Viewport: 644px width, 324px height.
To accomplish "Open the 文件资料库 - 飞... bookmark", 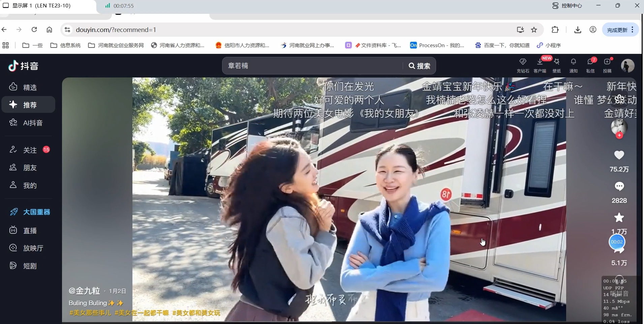I will click(373, 45).
